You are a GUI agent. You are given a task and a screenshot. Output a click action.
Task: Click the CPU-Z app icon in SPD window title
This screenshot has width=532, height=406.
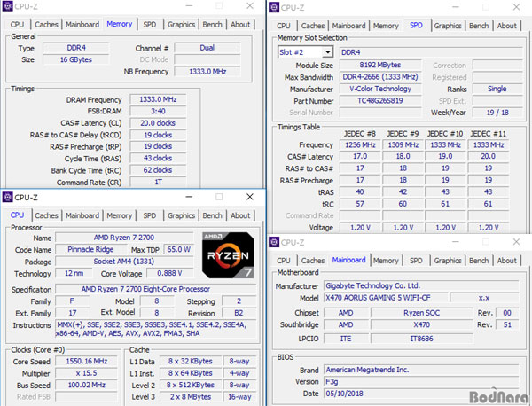coord(274,7)
